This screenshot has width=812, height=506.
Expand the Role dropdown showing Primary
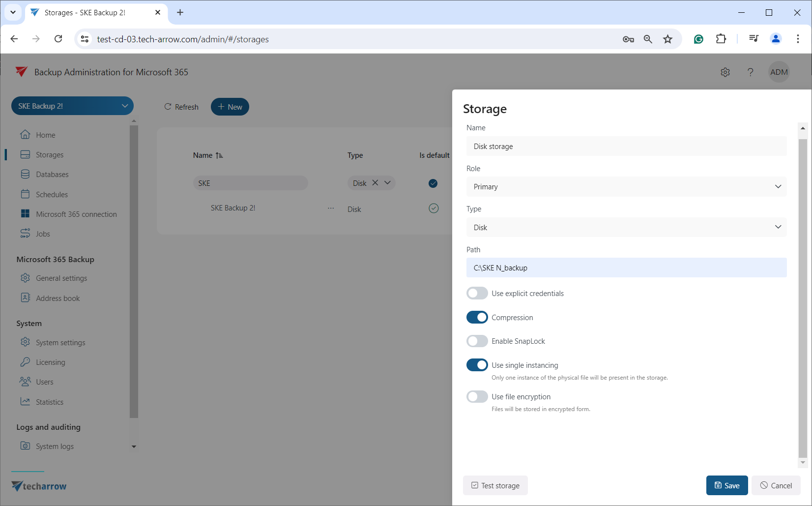tap(626, 187)
